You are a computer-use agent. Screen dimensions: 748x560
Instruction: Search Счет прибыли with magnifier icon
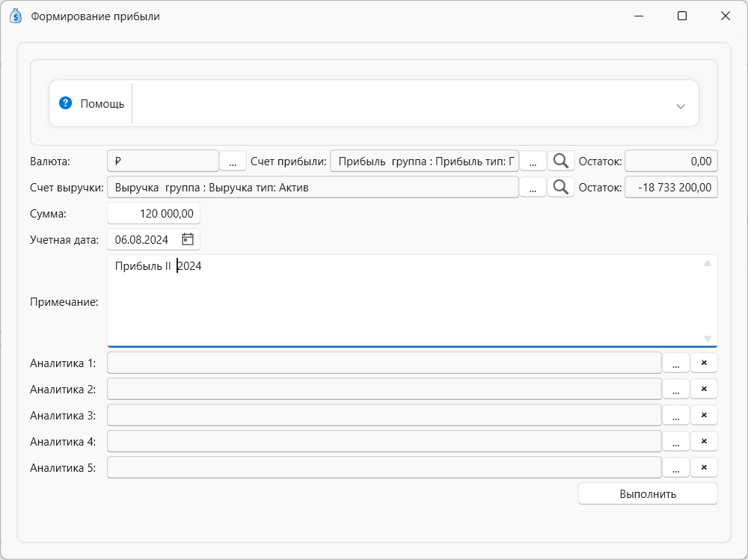560,161
